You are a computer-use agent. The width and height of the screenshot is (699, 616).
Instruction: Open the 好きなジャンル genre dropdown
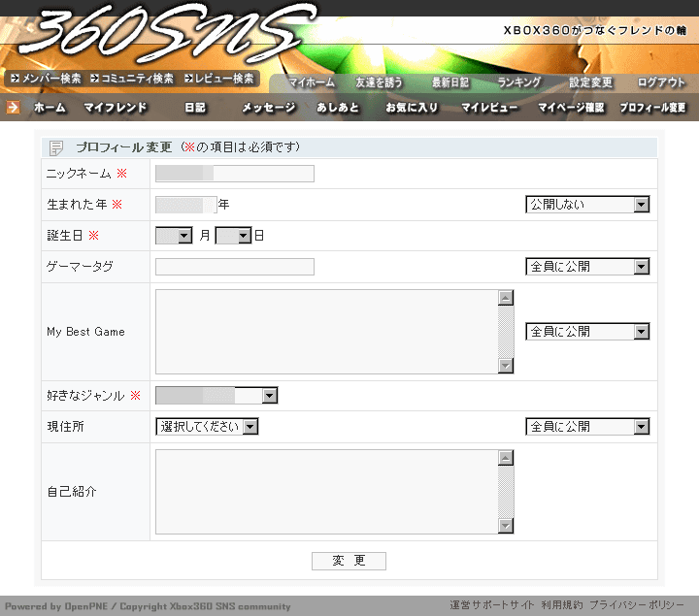pos(216,396)
